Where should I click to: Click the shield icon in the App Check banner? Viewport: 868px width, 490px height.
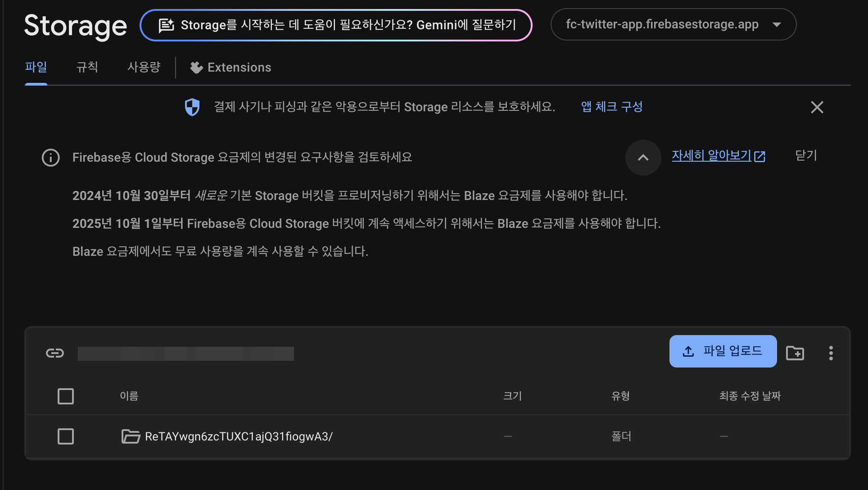coord(192,107)
